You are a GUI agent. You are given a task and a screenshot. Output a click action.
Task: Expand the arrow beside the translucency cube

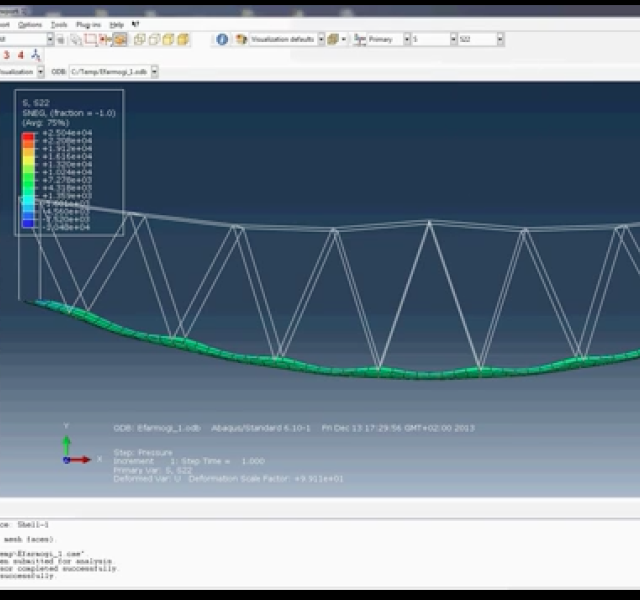344,39
